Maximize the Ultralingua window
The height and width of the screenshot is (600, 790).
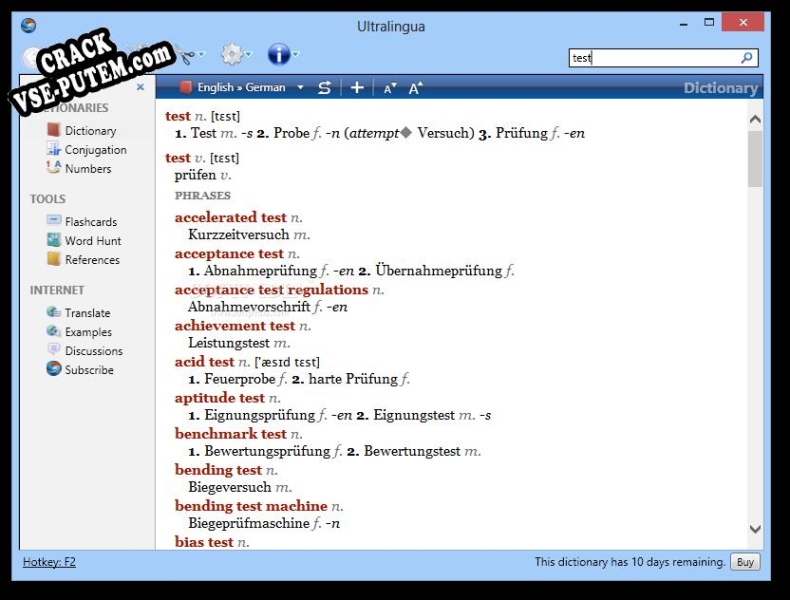click(709, 22)
